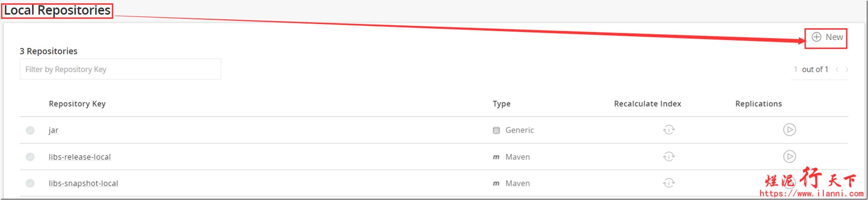
Task: Open the jar repository link
Action: click(53, 130)
